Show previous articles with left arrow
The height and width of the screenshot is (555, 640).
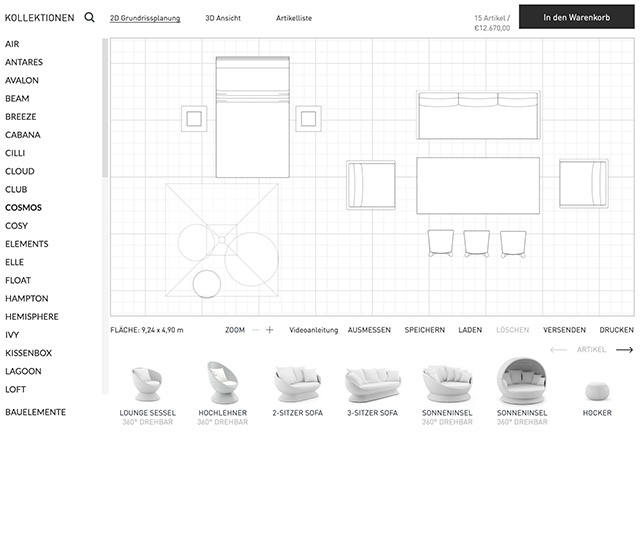(558, 350)
